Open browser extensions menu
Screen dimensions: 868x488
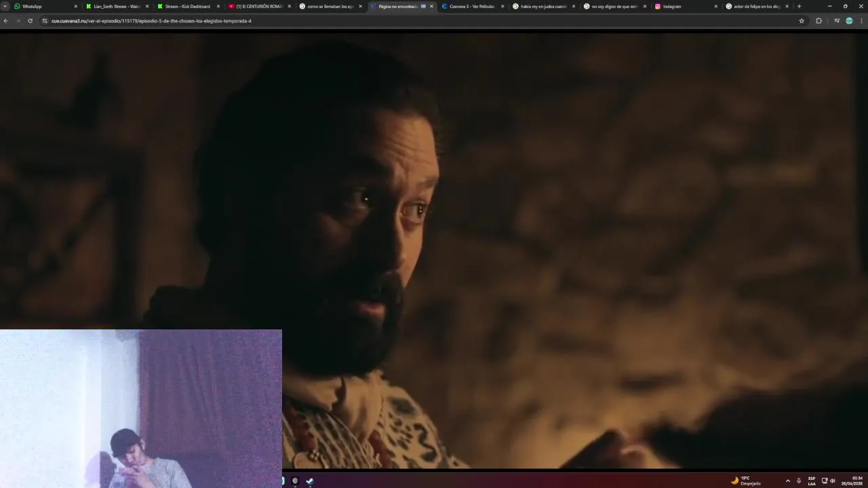[818, 21]
